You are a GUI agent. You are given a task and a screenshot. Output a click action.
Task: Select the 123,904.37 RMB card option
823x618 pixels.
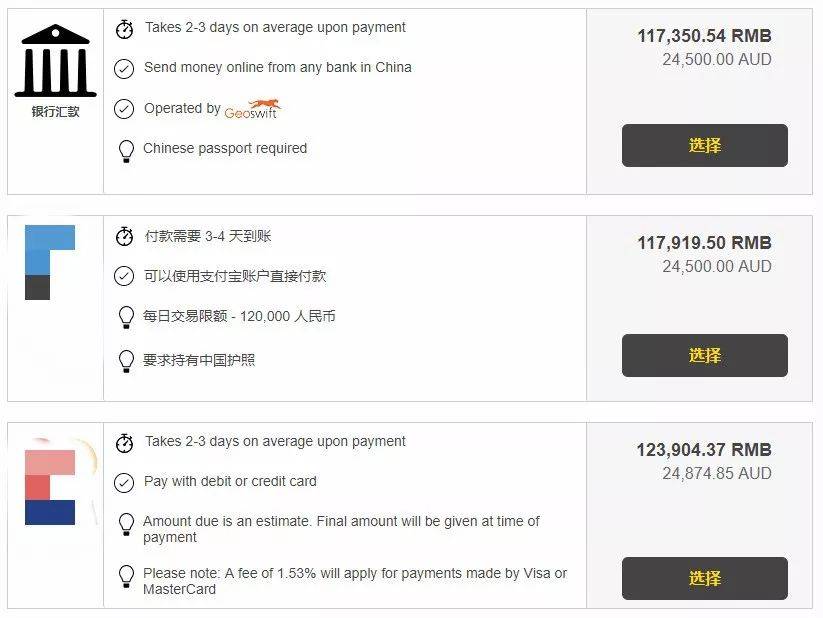[704, 579]
